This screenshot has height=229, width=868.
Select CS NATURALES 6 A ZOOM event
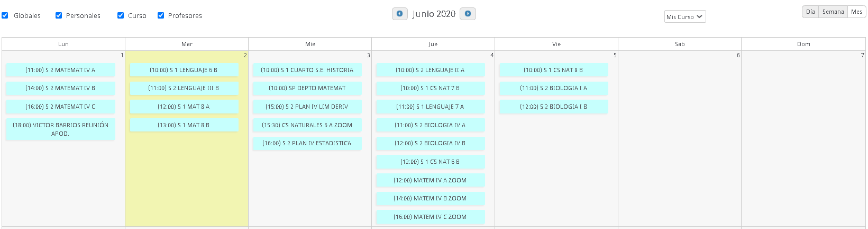[x=307, y=125]
